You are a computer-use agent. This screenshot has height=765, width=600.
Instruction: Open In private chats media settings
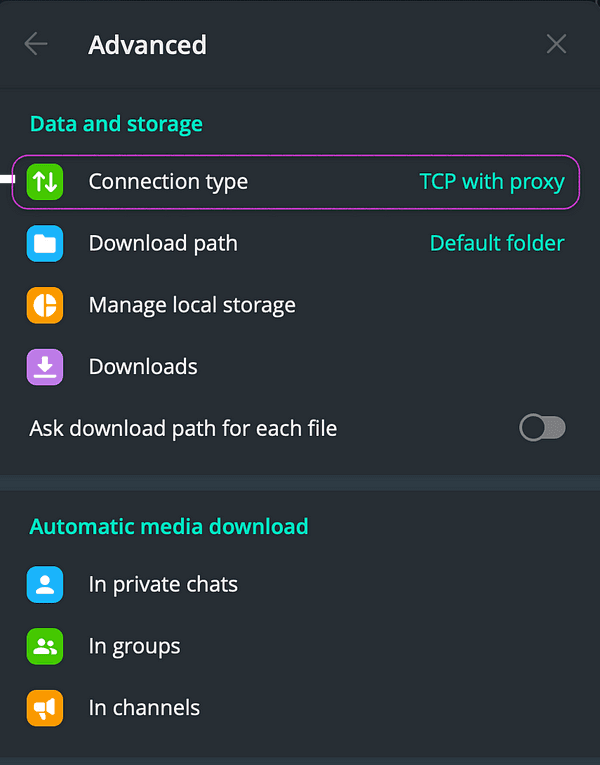pos(163,585)
